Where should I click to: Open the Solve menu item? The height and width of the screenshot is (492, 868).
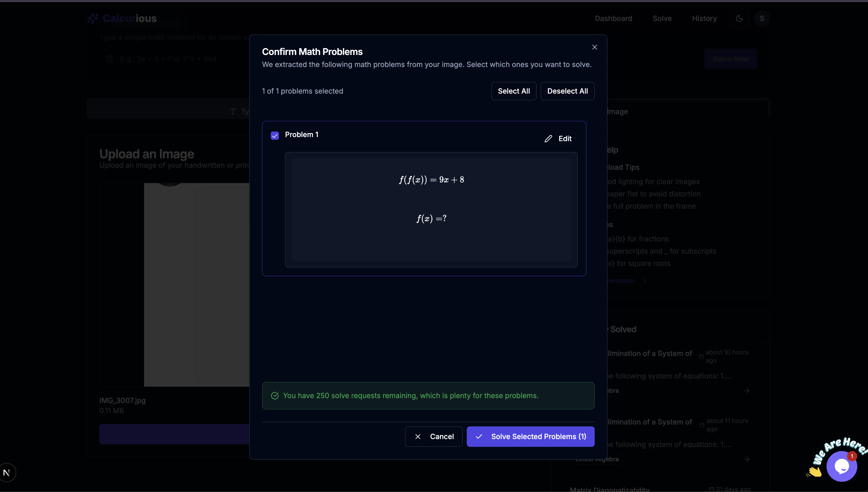click(x=662, y=19)
